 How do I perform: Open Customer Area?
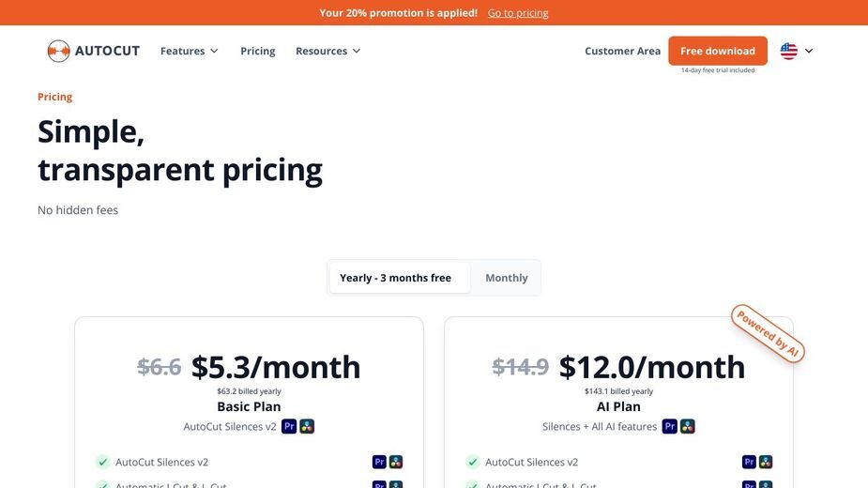pyautogui.click(x=622, y=51)
